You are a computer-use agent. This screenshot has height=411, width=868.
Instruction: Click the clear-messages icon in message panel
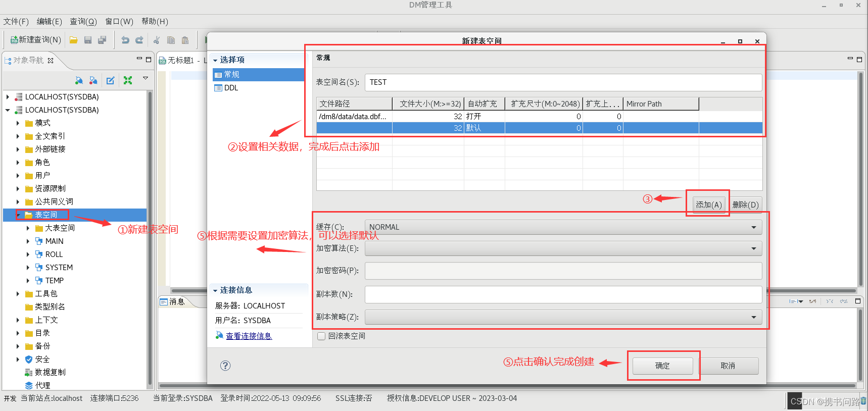pos(812,301)
